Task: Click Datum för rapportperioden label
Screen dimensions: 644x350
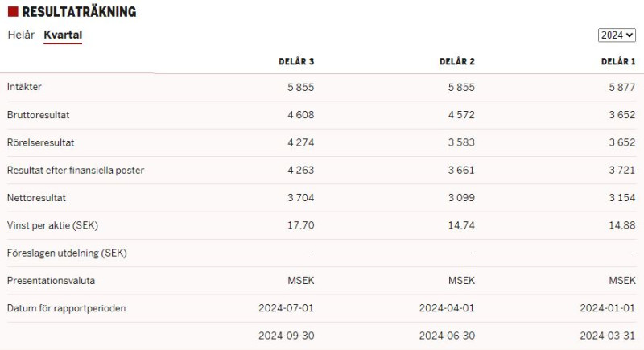Action: (x=66, y=308)
